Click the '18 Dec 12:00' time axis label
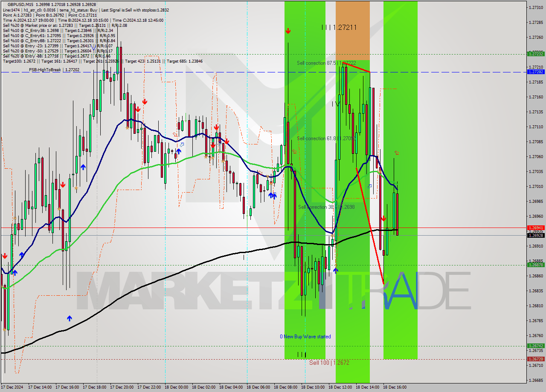The width and height of the screenshot is (546, 392). [x=341, y=388]
